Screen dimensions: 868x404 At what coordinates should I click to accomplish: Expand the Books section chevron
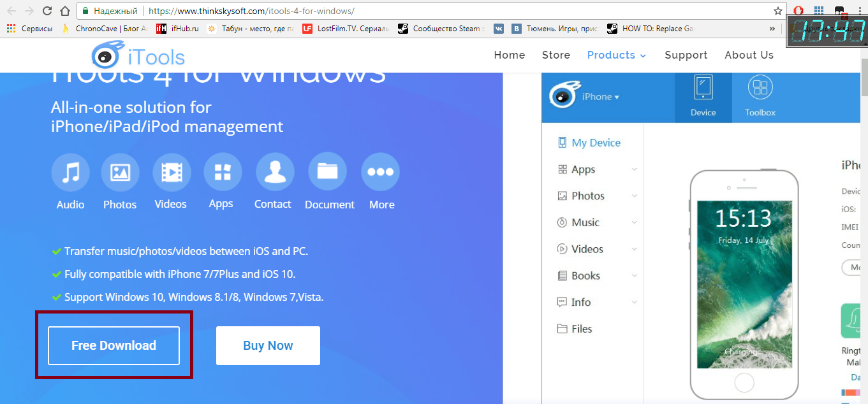(635, 276)
